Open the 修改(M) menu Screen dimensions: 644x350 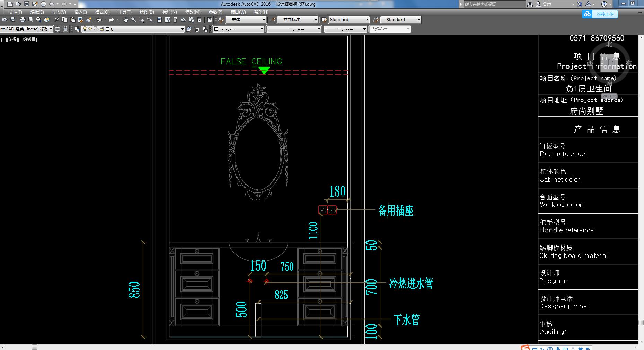pos(193,12)
